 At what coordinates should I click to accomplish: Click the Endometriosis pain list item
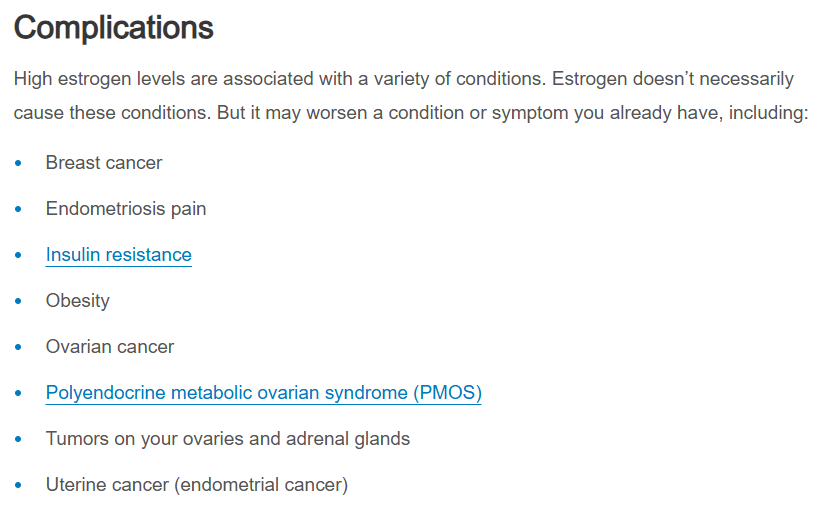pyautogui.click(x=126, y=209)
